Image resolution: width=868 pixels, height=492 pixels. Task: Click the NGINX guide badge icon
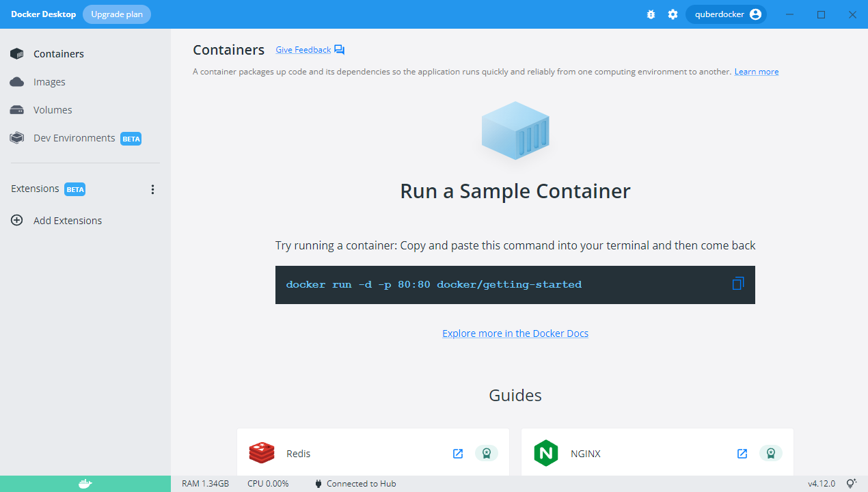pyautogui.click(x=770, y=453)
